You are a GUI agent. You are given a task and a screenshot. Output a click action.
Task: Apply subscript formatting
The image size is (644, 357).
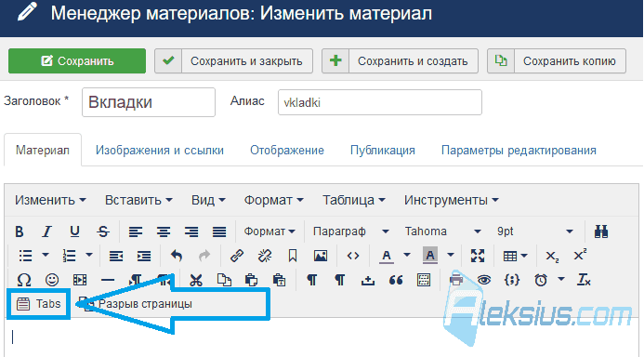552,257
